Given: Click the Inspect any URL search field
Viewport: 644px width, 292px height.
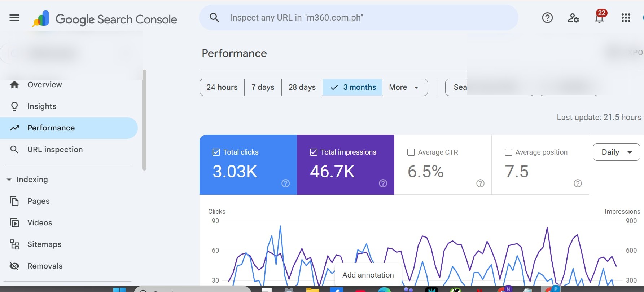Looking at the screenshot, I should (359, 18).
